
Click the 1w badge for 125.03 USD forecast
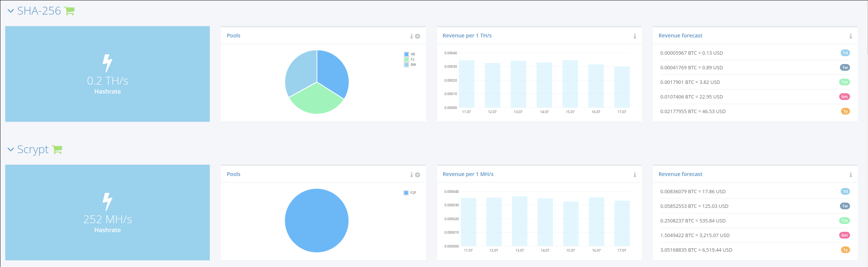click(x=845, y=206)
